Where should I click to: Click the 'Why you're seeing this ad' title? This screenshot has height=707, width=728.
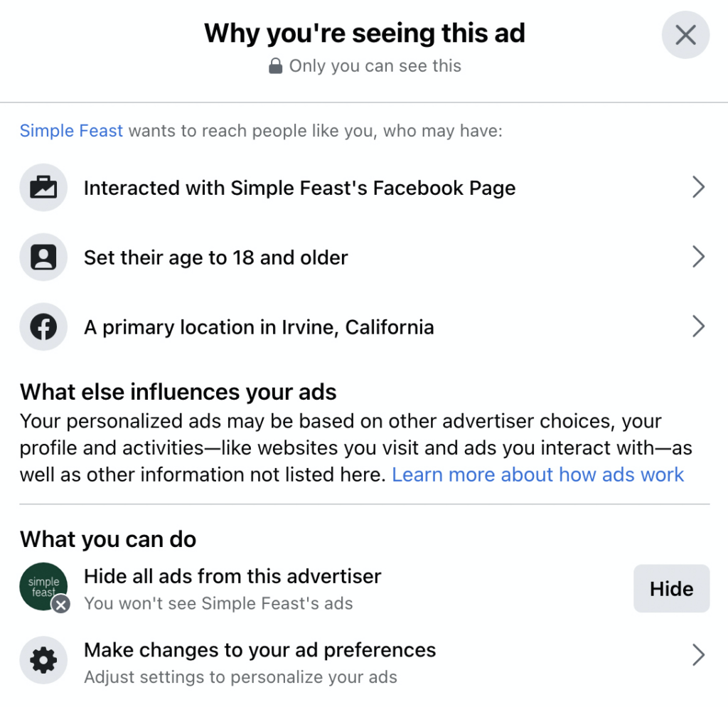(364, 33)
